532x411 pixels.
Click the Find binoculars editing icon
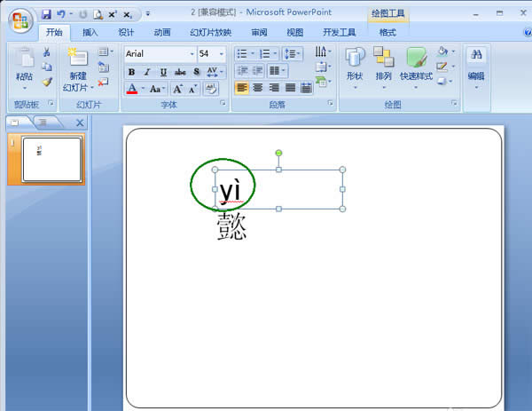[477, 56]
